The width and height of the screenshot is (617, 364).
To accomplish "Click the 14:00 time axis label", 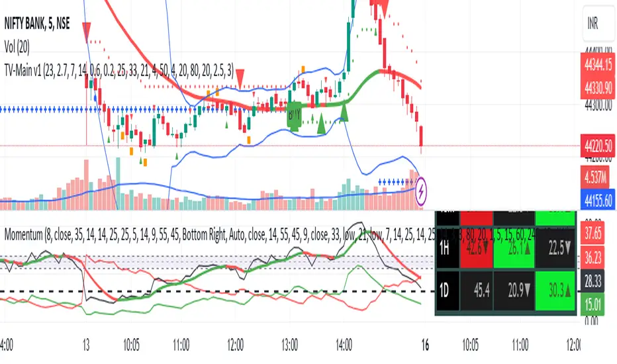I will pyautogui.click(x=344, y=345).
